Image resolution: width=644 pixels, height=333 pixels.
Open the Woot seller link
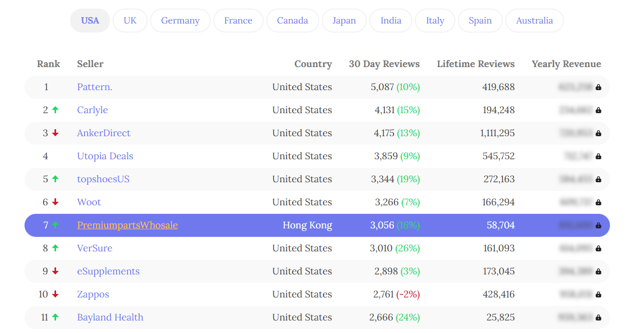[89, 202]
